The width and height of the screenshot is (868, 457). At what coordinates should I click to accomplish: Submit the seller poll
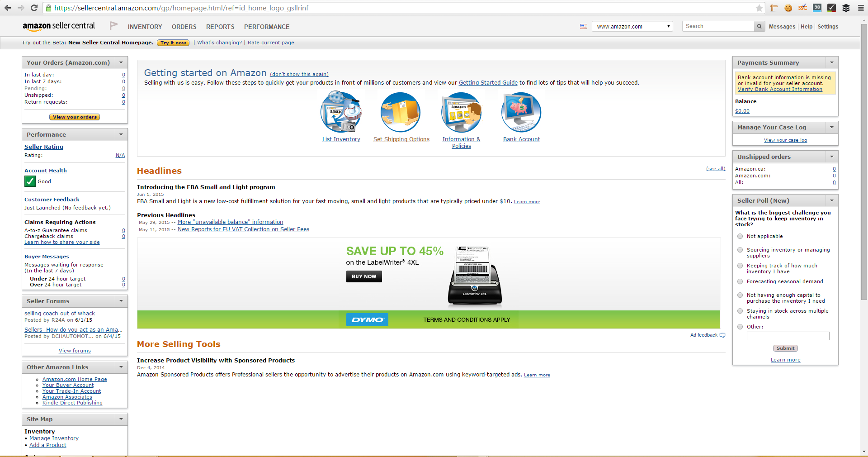(785, 348)
